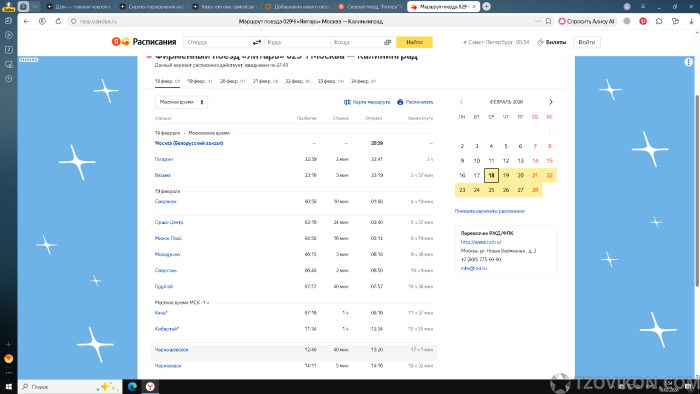Switch to the 'Скорый поезд Янтарь' browser tab
This screenshot has height=394, width=700.
pyautogui.click(x=370, y=7)
